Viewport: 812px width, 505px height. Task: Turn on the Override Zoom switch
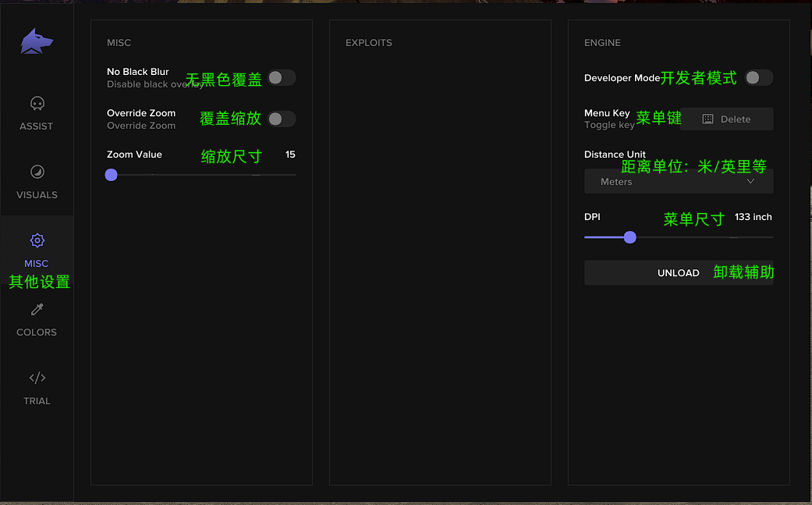(281, 119)
